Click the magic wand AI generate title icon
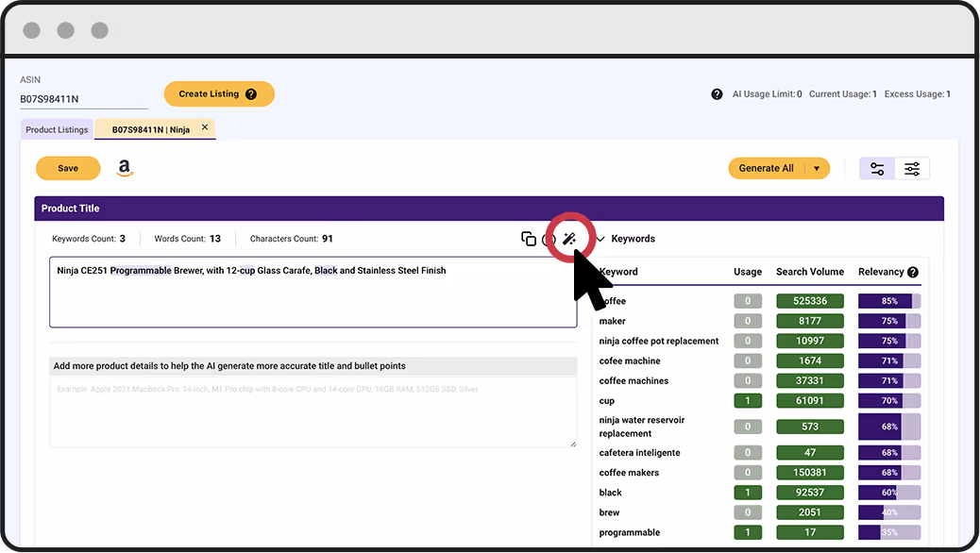 568,239
